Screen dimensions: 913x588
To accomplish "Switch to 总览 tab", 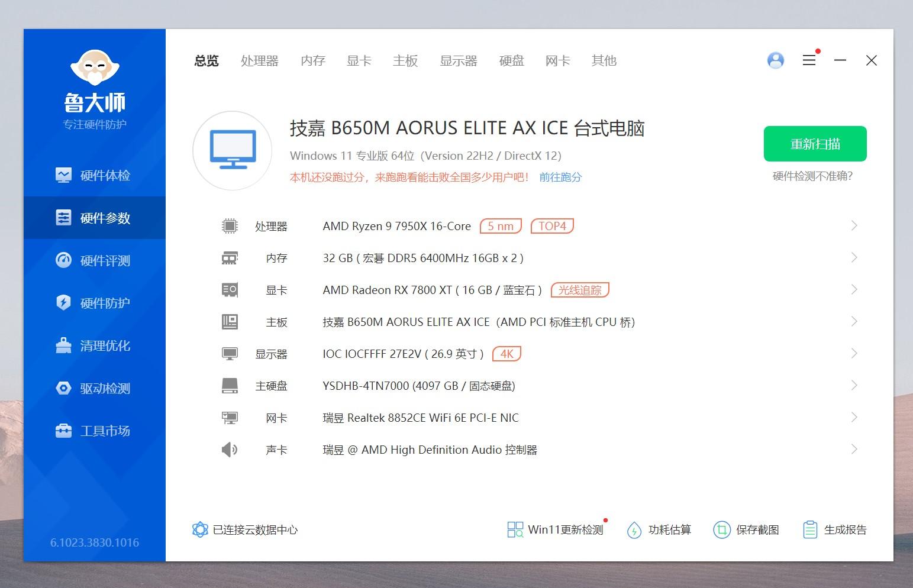I will [207, 60].
